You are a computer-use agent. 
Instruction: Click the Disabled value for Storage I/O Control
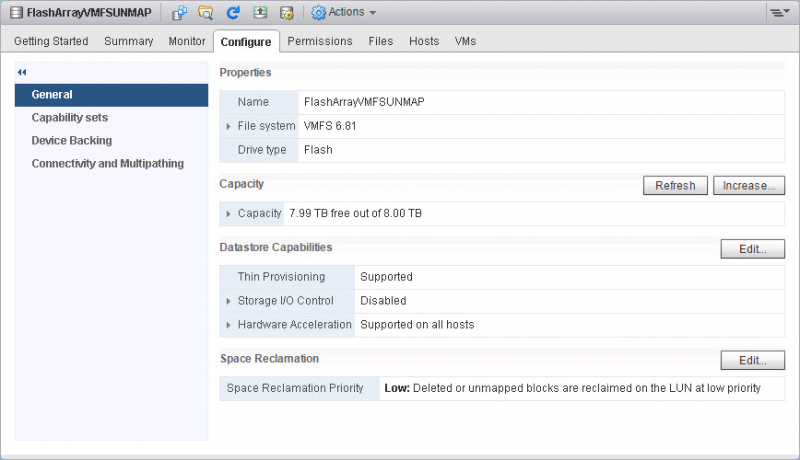(x=383, y=301)
